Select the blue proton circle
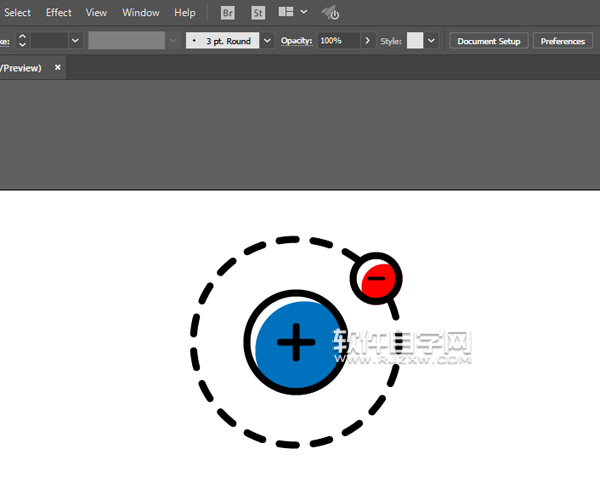Viewport: 600px width, 483px height. point(295,342)
